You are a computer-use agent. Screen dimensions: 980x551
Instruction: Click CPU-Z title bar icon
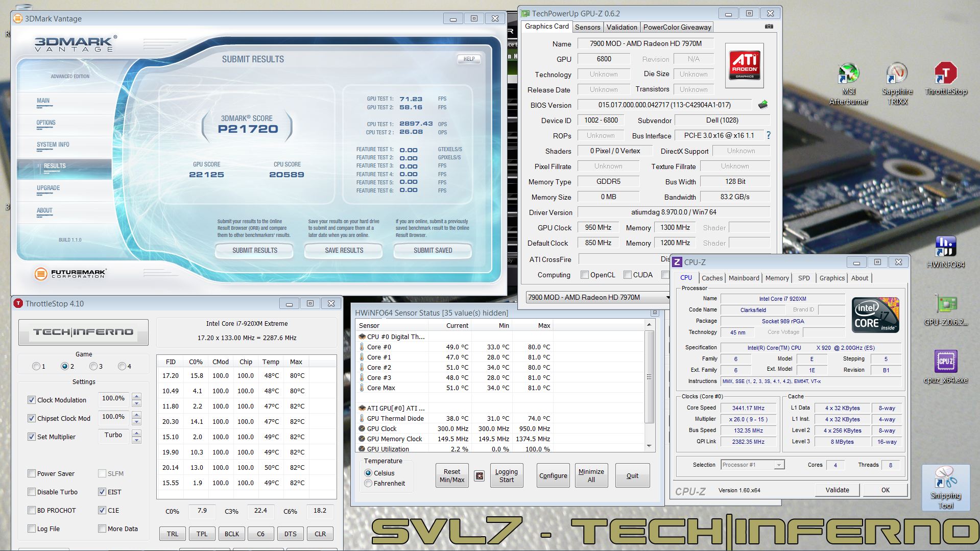pyautogui.click(x=677, y=262)
